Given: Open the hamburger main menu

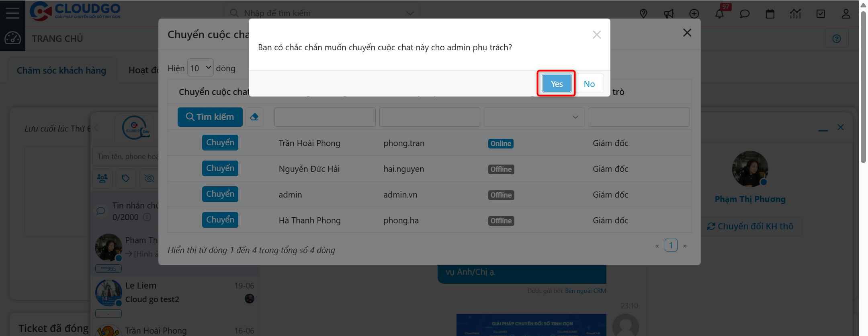Looking at the screenshot, I should (12, 13).
